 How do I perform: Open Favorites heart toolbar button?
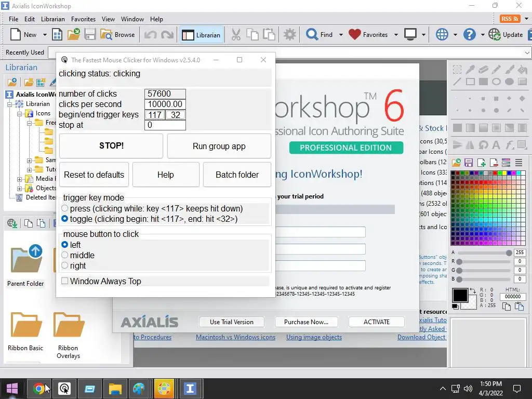368,35
